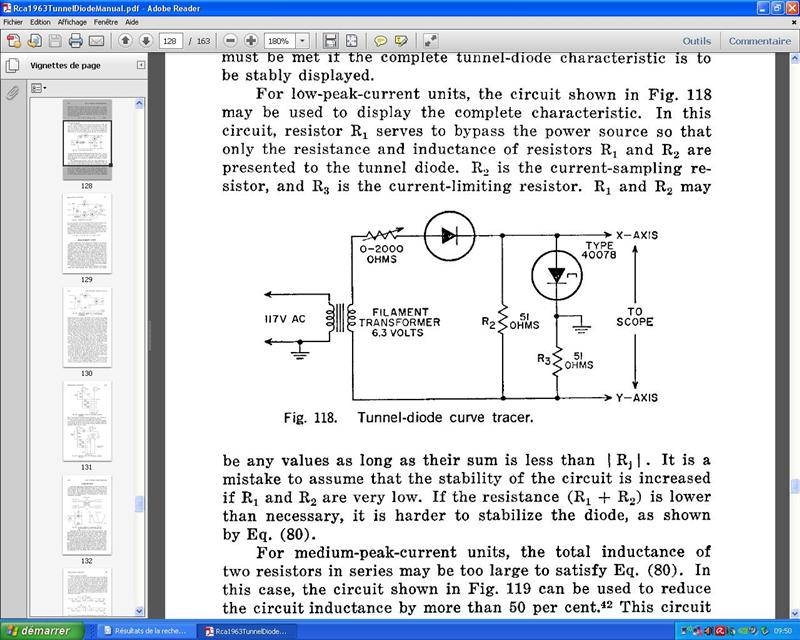Click the '0-2000 OHMS' label in the diagram

[381, 254]
